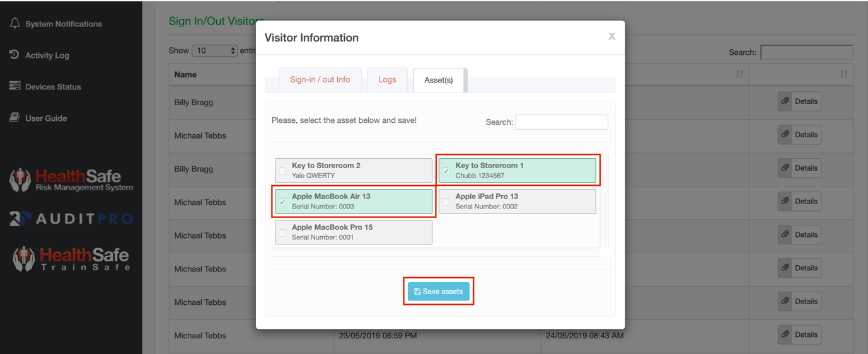Image resolution: width=868 pixels, height=354 pixels.
Task: Click the System Notifications bell icon
Action: [x=14, y=23]
